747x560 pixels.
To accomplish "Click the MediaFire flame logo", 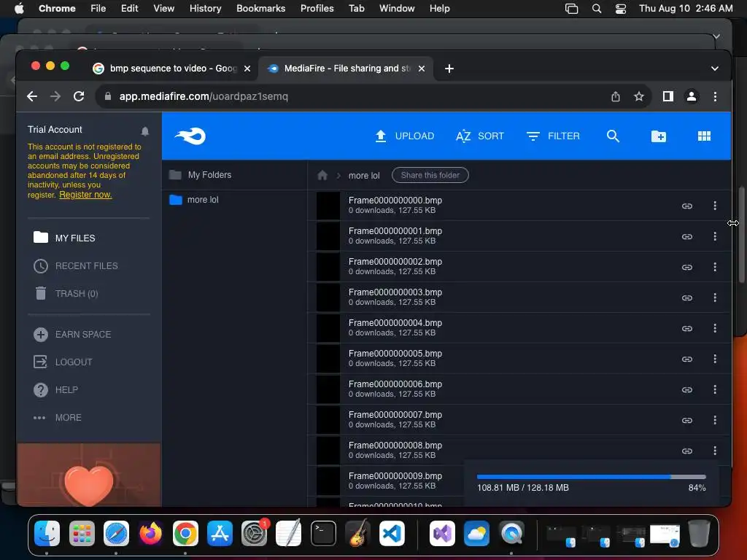I will (x=190, y=136).
